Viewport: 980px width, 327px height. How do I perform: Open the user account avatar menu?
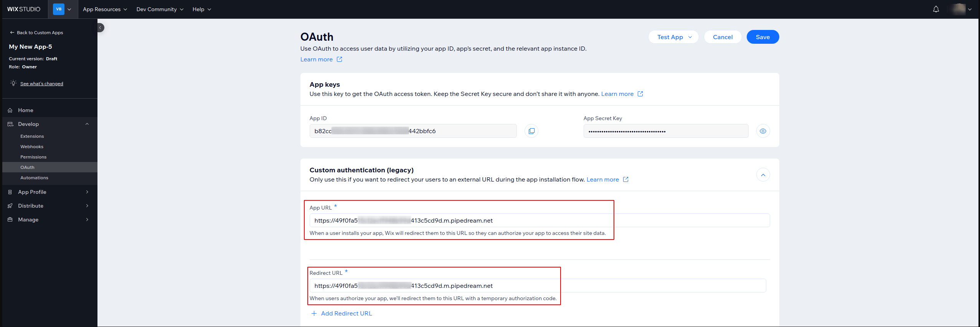pyautogui.click(x=962, y=9)
